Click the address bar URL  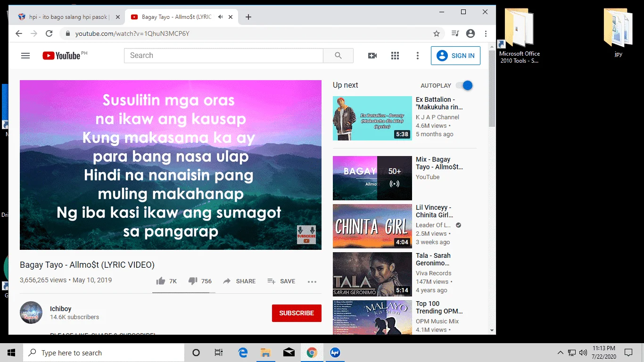click(132, 33)
